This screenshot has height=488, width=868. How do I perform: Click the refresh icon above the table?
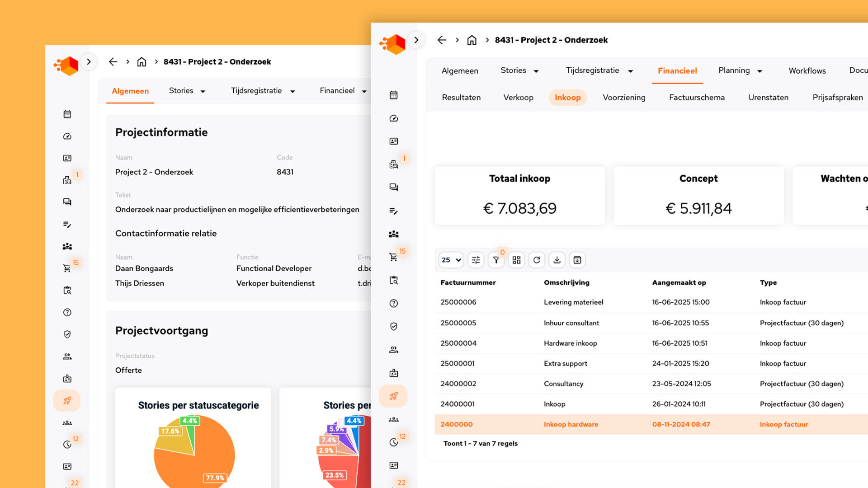pos(537,260)
